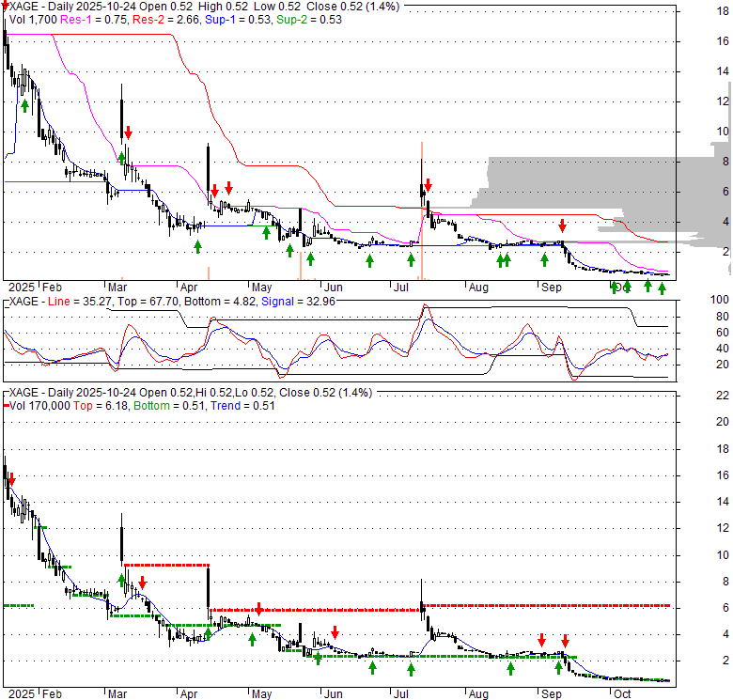This screenshot has height=700, width=733.
Task: Click the red dashed 6.18 resistance line, bottom chart
Action: pos(546,606)
